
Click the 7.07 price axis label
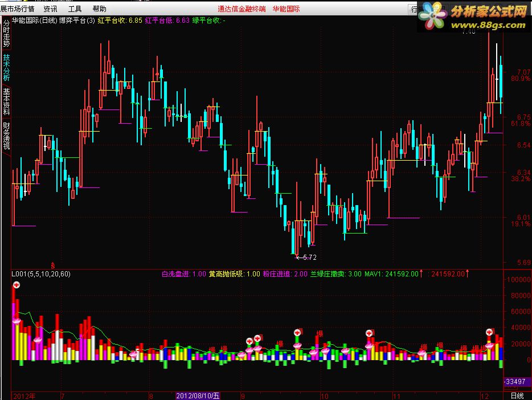tap(523, 72)
